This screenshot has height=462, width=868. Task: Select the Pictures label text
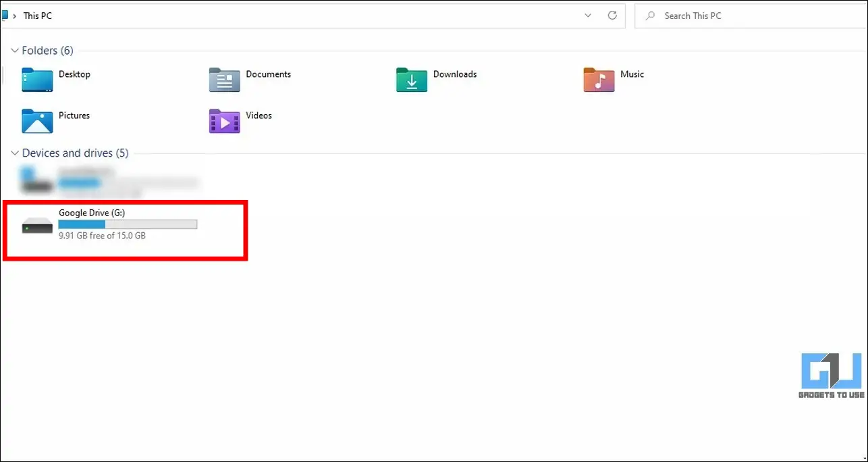point(74,115)
